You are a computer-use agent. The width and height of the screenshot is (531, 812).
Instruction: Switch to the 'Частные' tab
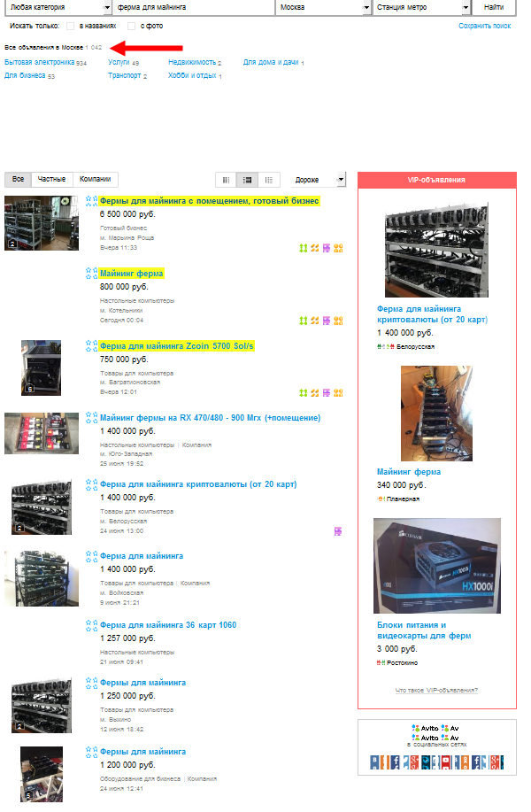coord(51,179)
